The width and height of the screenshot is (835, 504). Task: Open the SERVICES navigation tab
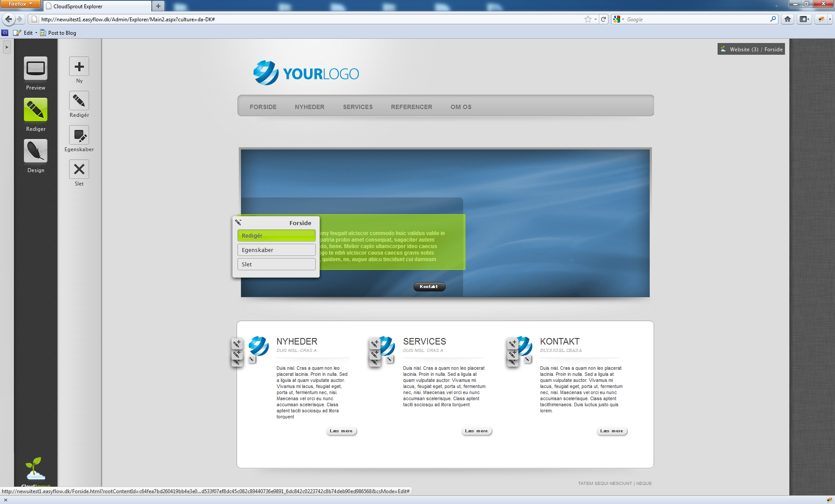coord(357,107)
